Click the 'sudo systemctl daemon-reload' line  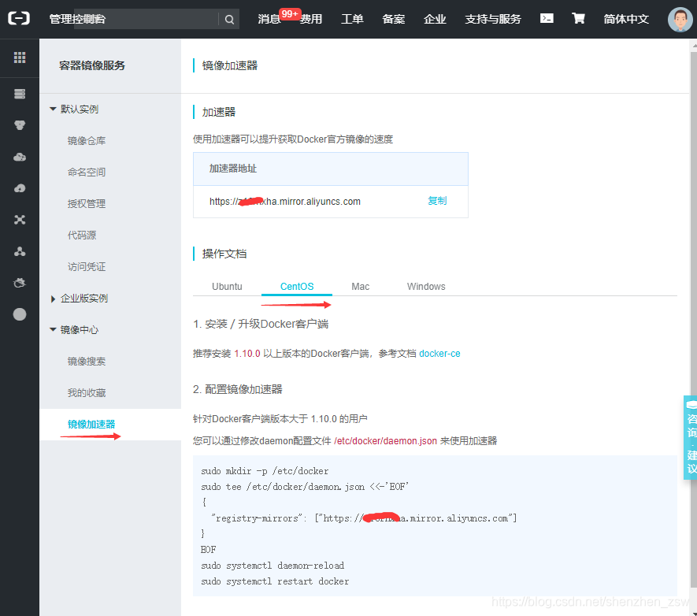point(272,566)
